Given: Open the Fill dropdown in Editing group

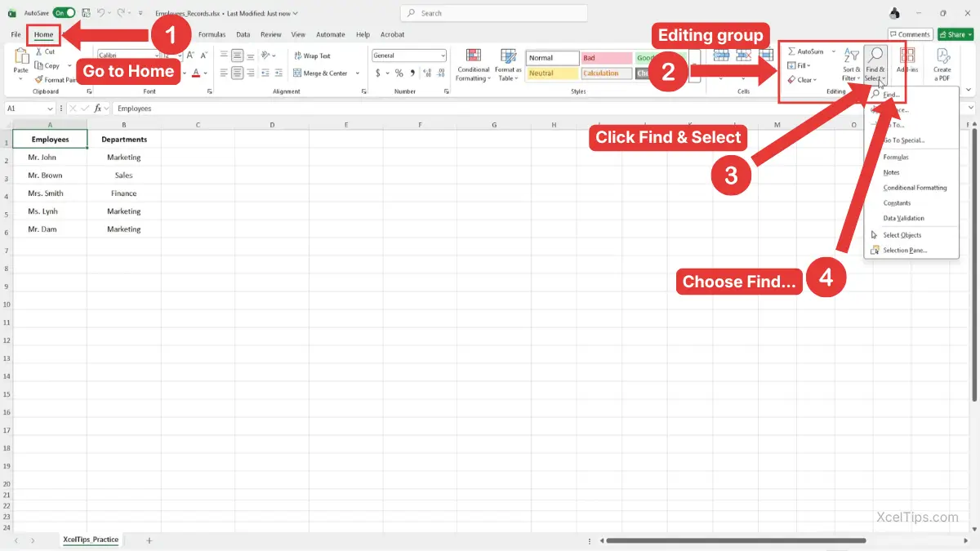Looking at the screenshot, I should [x=800, y=65].
